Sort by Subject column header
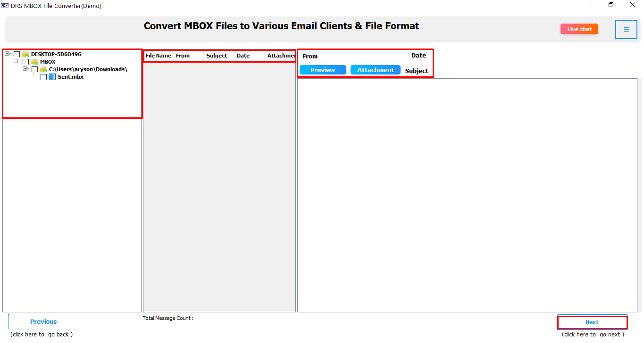644x343 pixels. click(219, 56)
